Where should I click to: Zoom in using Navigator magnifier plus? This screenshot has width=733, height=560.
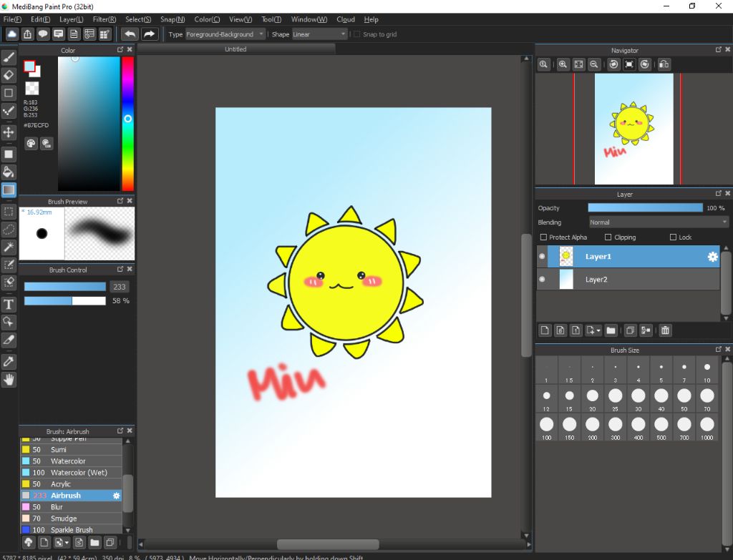pyautogui.click(x=563, y=64)
